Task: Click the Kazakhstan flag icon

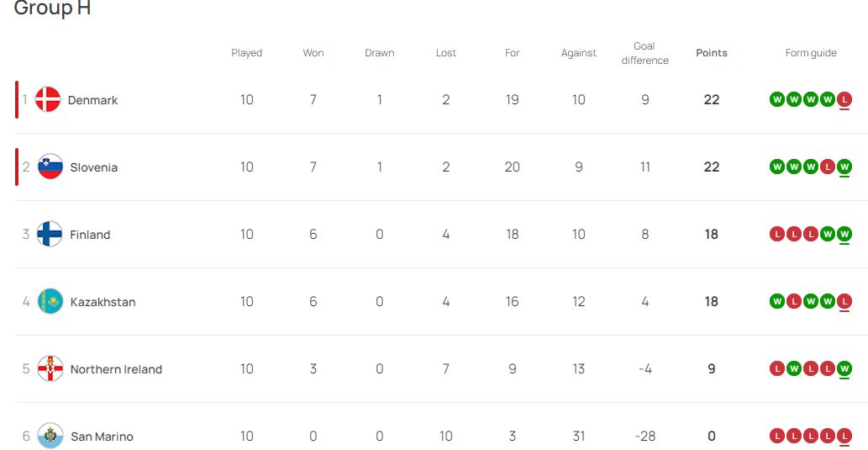Action: click(50, 302)
